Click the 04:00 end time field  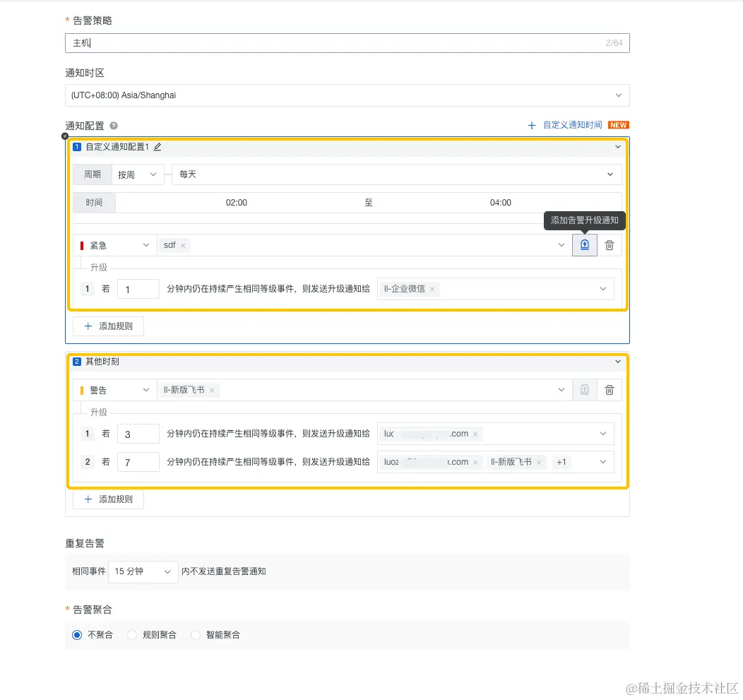[500, 203]
